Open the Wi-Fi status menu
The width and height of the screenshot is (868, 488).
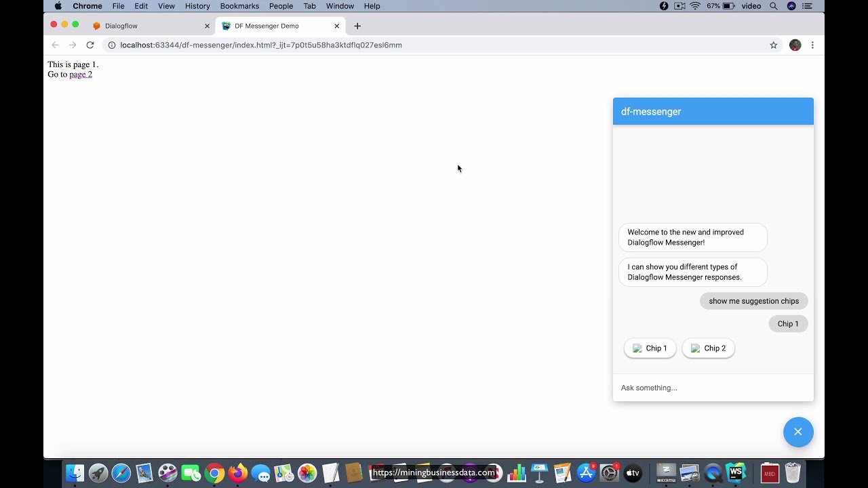click(x=695, y=6)
